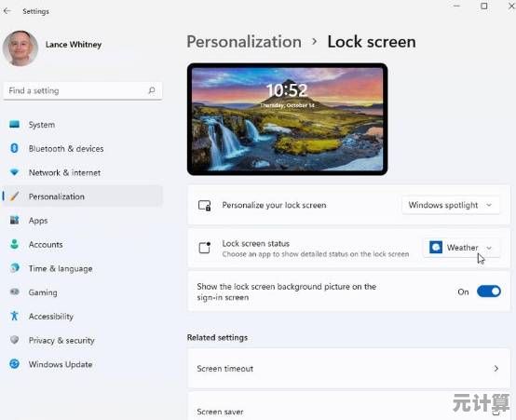Maximize the Settings window
This screenshot has width=516, height=420.
[x=484, y=6]
